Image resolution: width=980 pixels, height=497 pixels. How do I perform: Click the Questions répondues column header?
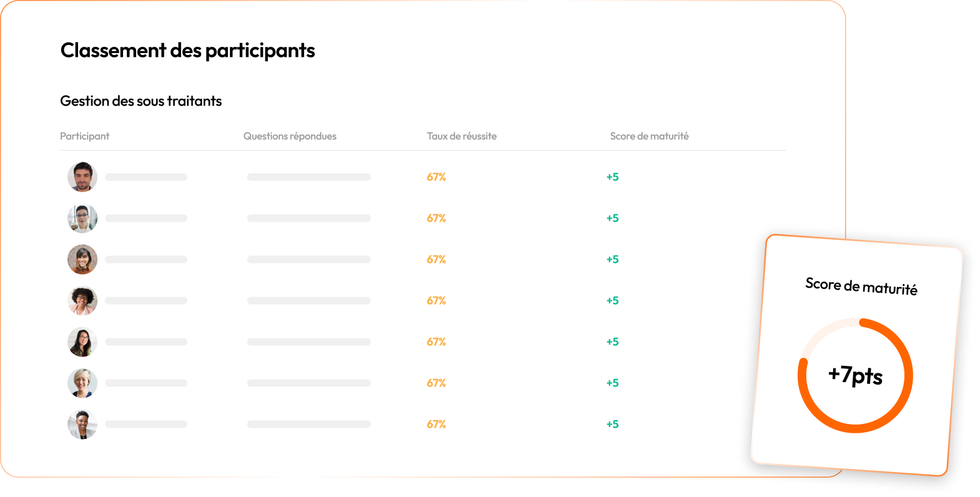[290, 136]
